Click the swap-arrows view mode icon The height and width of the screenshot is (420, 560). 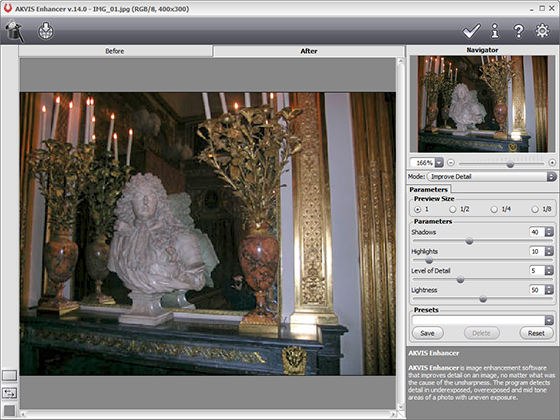(x=9, y=393)
